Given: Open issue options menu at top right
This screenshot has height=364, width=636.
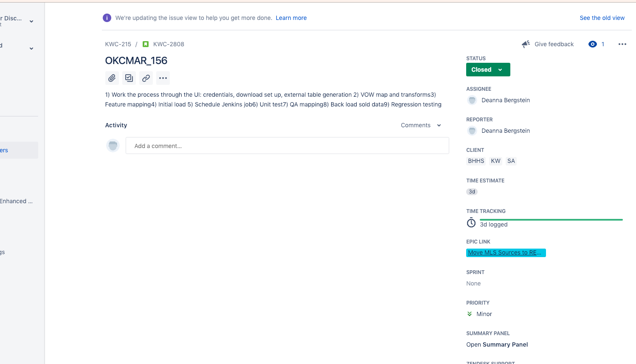Looking at the screenshot, I should click(622, 44).
